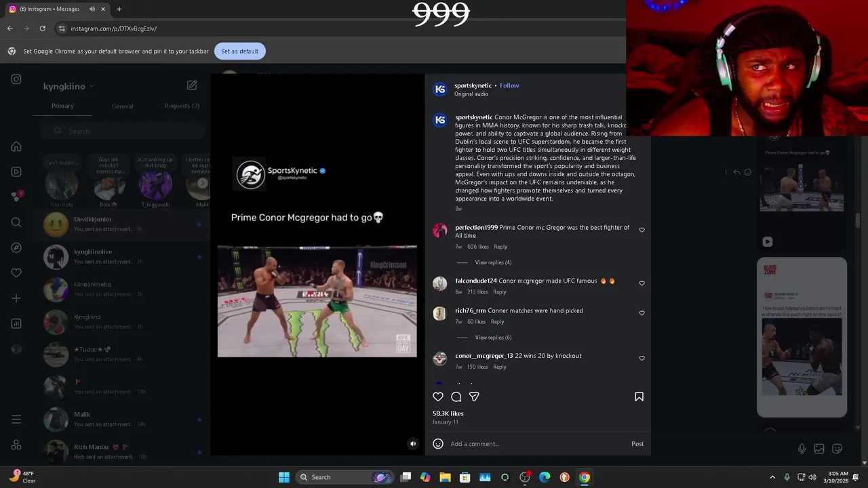Viewport: 868px width, 488px height.
Task: Open Messages icon with red badge
Action: [x=16, y=197]
